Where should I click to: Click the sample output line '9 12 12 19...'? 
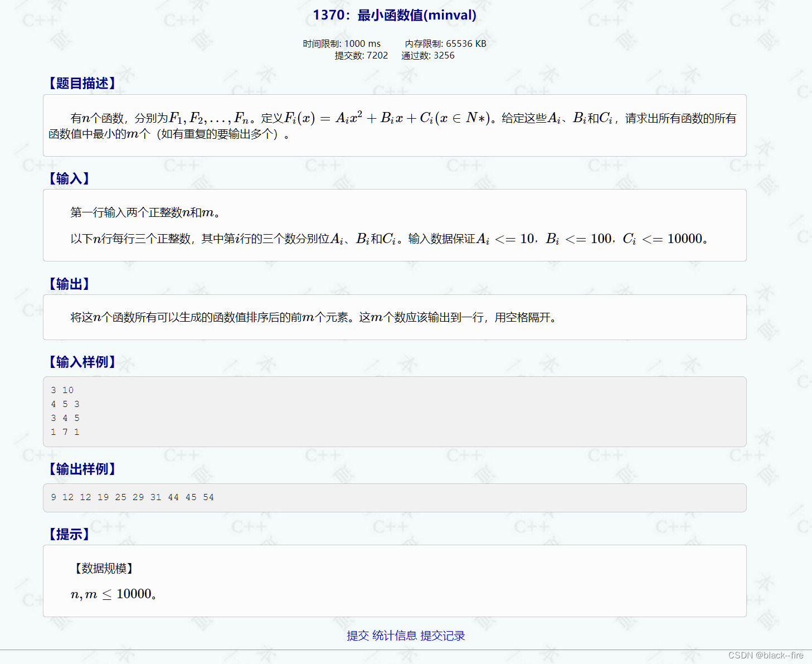(132, 497)
